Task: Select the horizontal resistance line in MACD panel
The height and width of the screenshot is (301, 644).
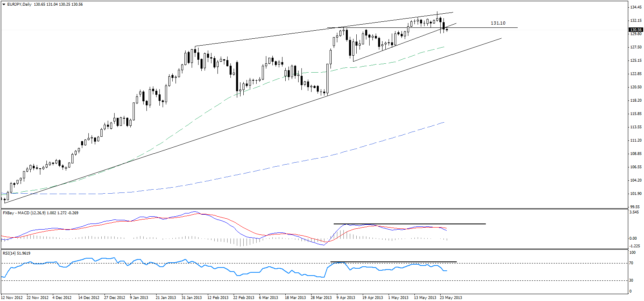Action: click(x=410, y=224)
